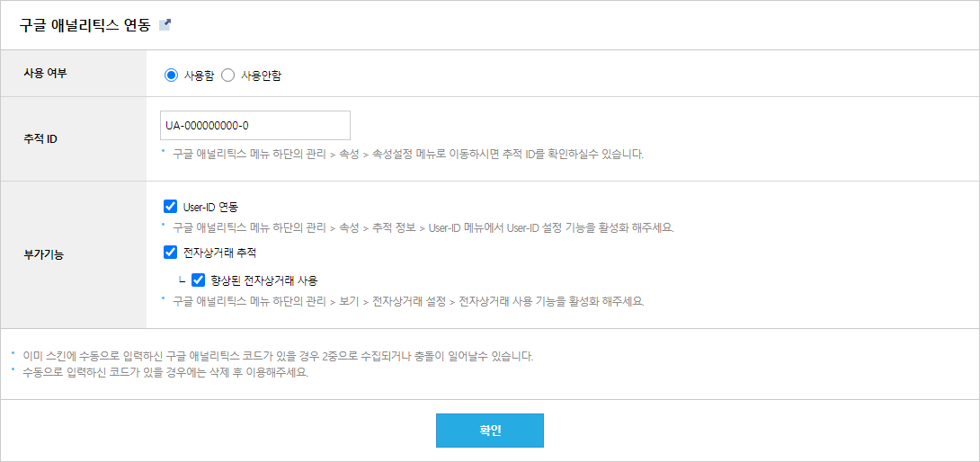Open the external link icon beside the title
The image size is (980, 462).
coord(165,25)
